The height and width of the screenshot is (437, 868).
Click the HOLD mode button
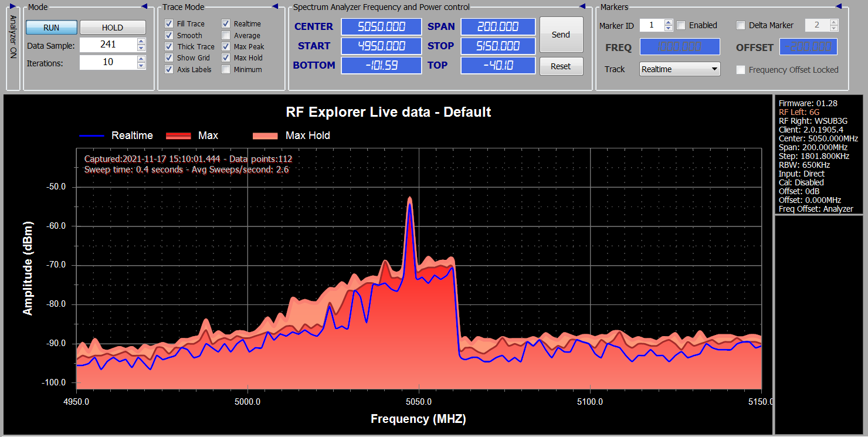tap(113, 28)
